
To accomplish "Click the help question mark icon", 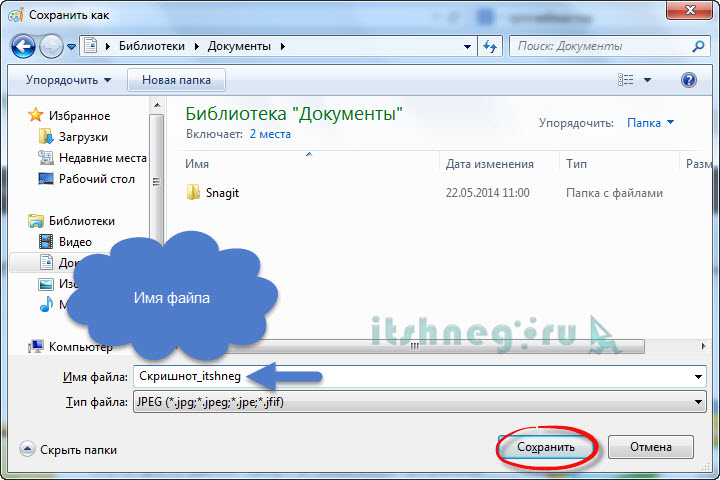I will pyautogui.click(x=688, y=80).
